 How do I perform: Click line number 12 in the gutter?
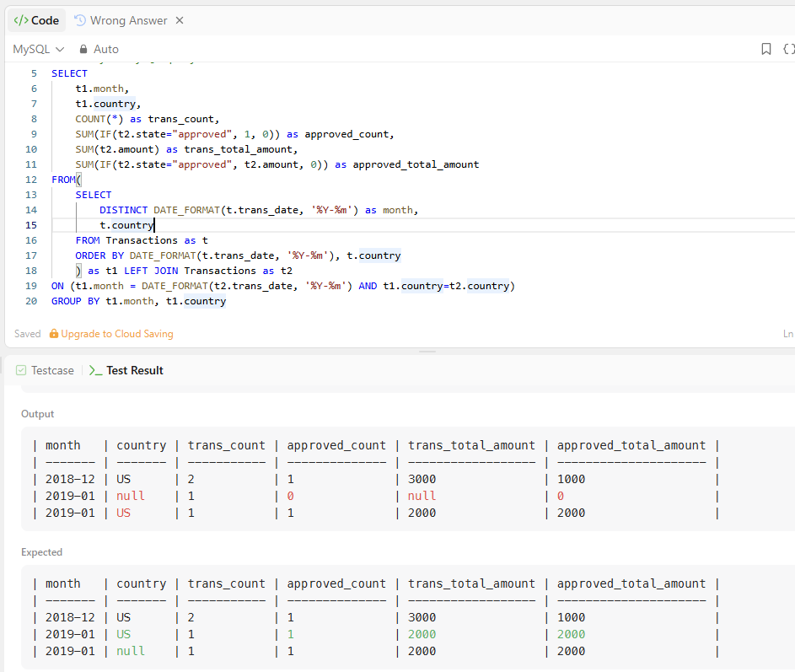click(31, 180)
